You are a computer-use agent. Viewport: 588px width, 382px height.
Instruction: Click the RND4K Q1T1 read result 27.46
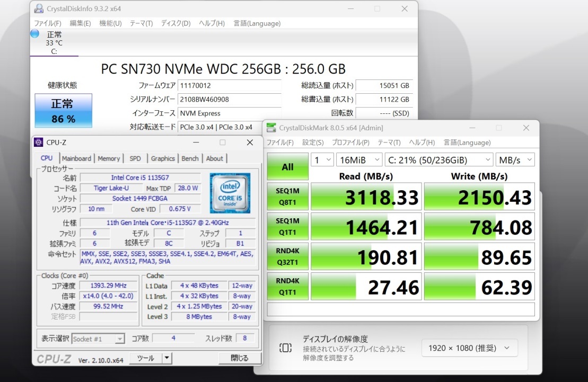(366, 287)
